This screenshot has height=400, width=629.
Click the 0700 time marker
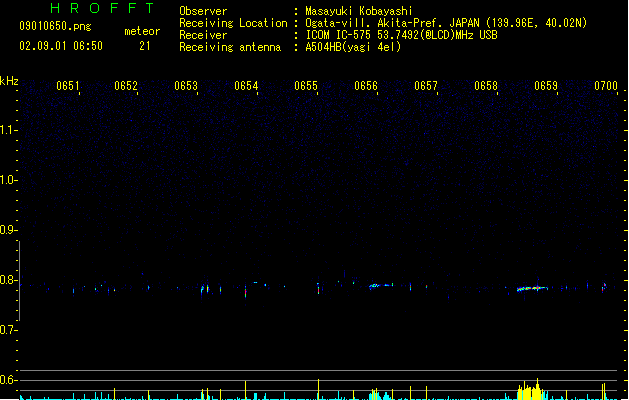coord(606,86)
